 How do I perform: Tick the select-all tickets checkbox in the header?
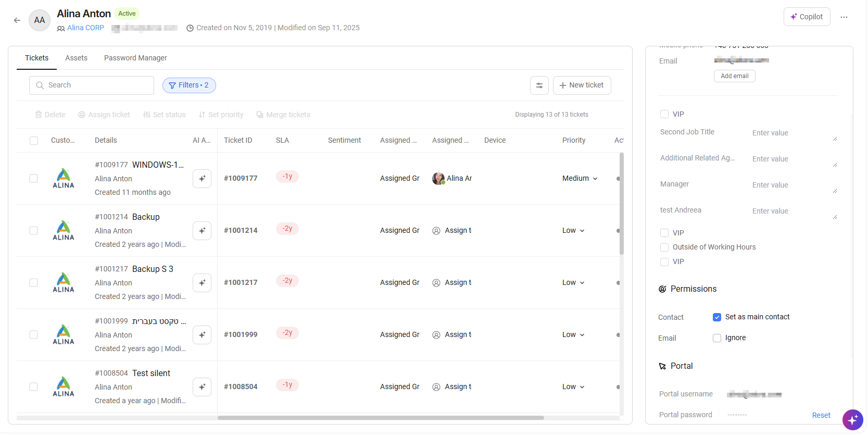coord(34,141)
